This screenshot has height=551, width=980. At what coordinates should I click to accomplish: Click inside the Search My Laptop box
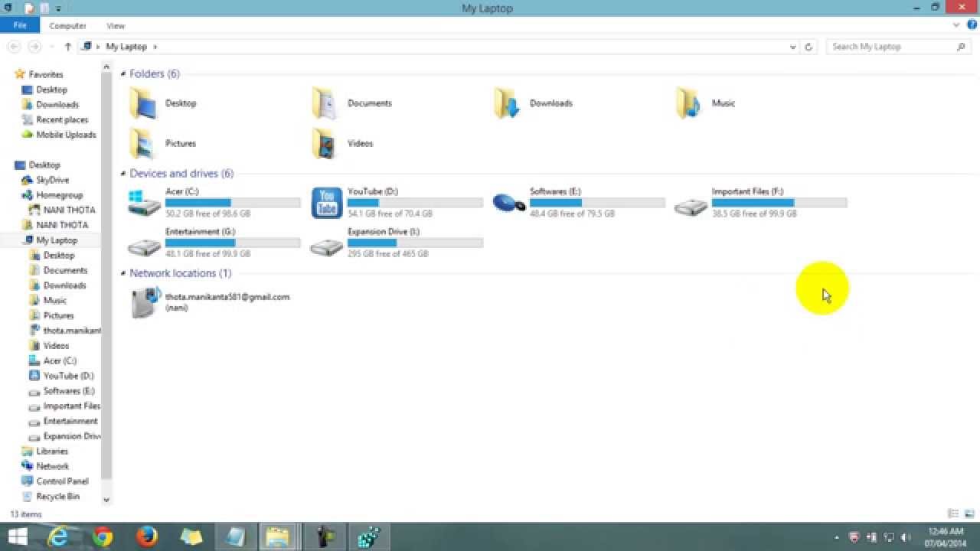(888, 47)
